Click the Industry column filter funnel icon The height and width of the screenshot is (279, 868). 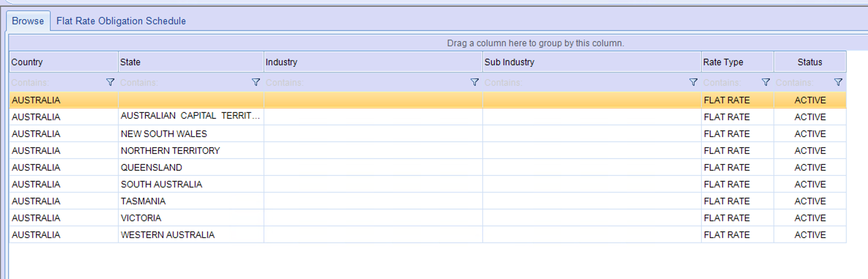[474, 82]
